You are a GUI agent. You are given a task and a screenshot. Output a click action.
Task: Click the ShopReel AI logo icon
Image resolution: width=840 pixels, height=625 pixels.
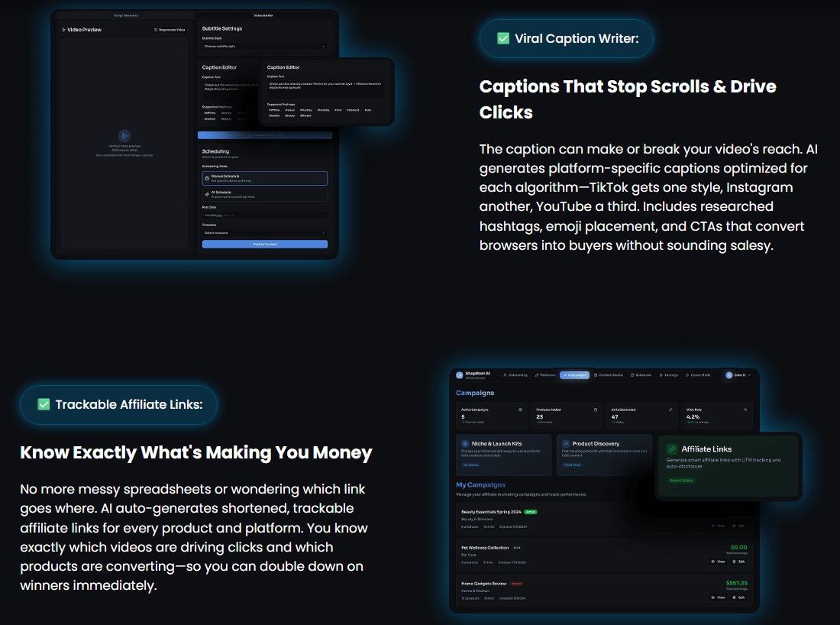click(459, 375)
